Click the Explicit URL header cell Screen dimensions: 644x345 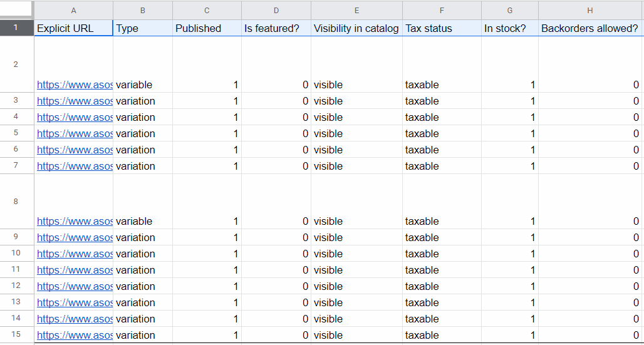pos(73,28)
